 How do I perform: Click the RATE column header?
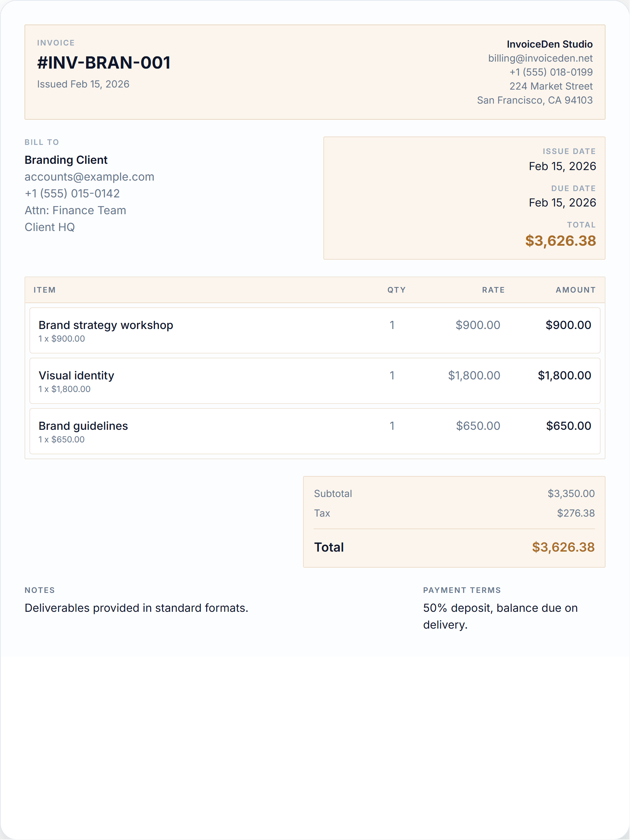pos(493,290)
